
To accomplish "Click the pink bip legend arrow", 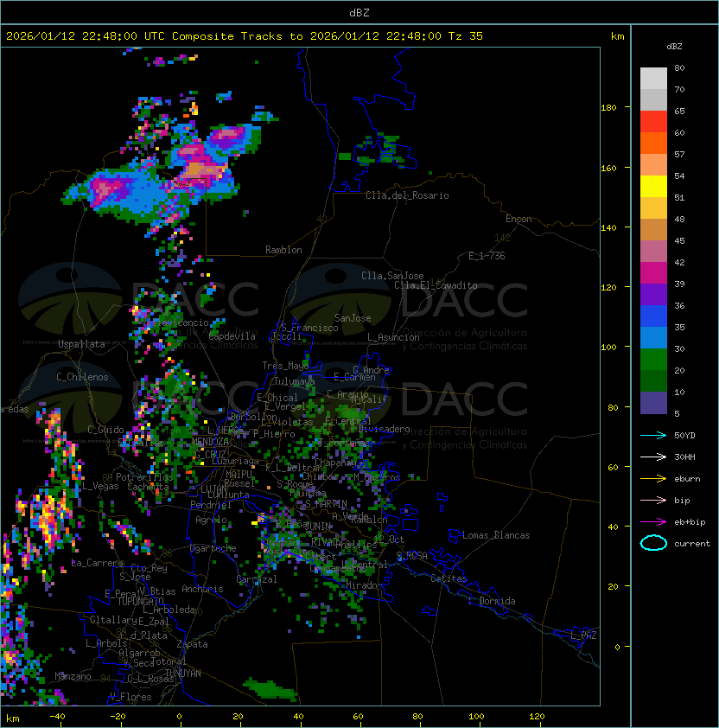I will [653, 500].
